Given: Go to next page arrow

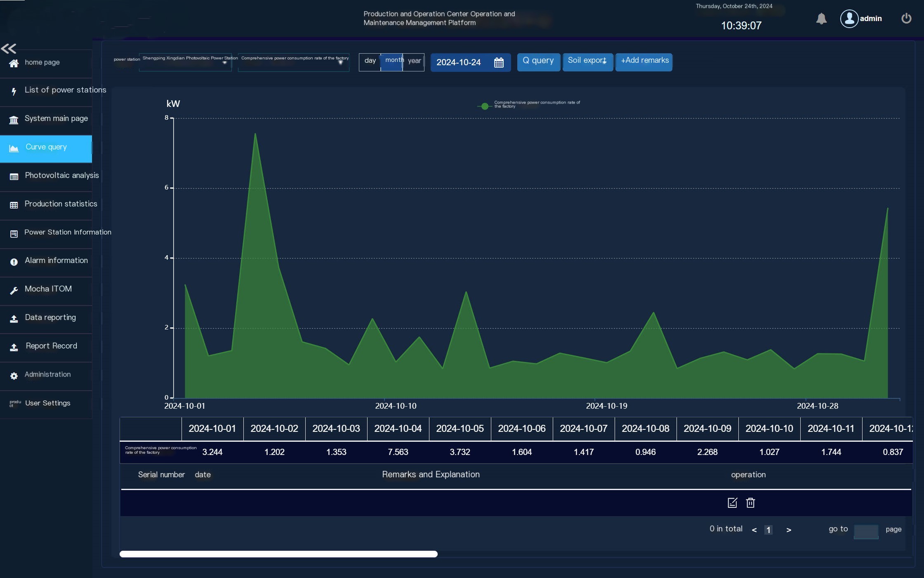Looking at the screenshot, I should click(788, 530).
